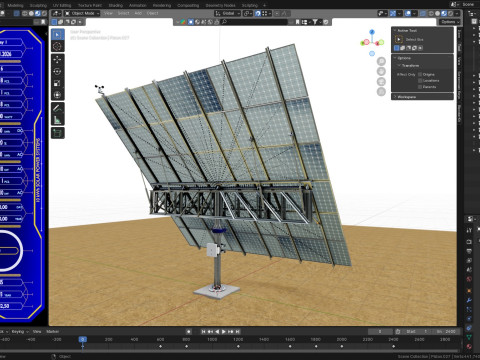
Task: Click the viewport zoom magnifier button
Action: pos(381,61)
